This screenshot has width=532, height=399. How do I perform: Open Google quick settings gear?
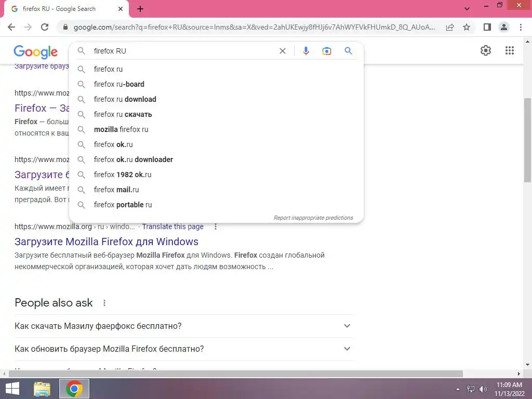click(x=486, y=50)
